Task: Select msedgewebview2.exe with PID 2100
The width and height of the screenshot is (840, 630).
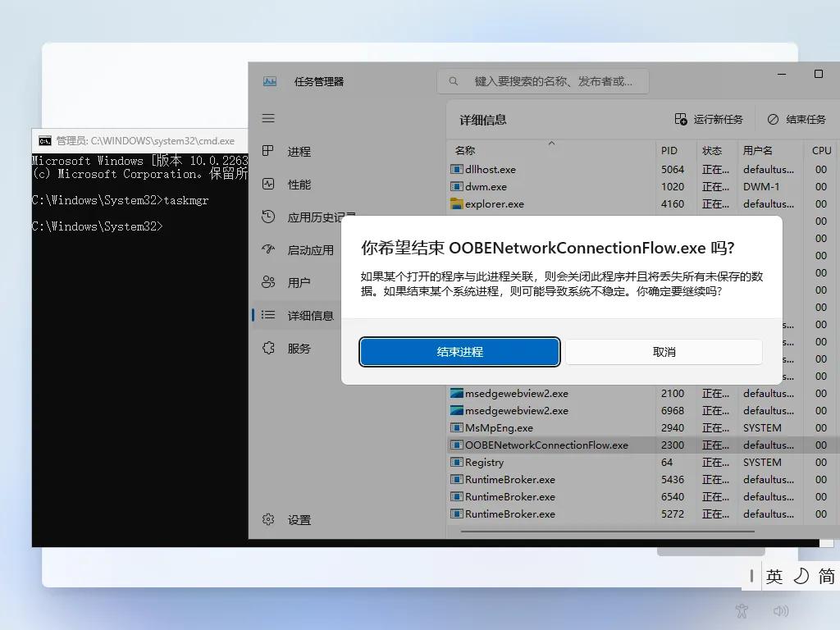Action: (x=643, y=393)
